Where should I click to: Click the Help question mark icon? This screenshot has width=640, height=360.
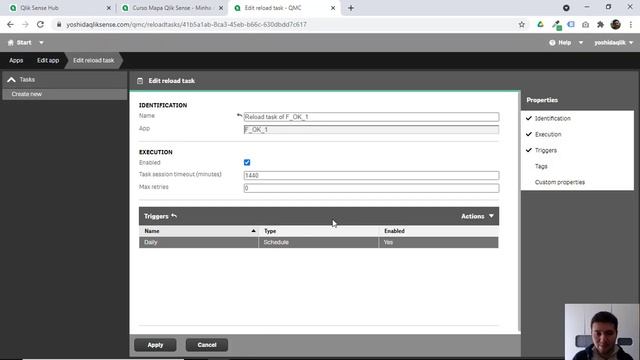pyautogui.click(x=552, y=42)
